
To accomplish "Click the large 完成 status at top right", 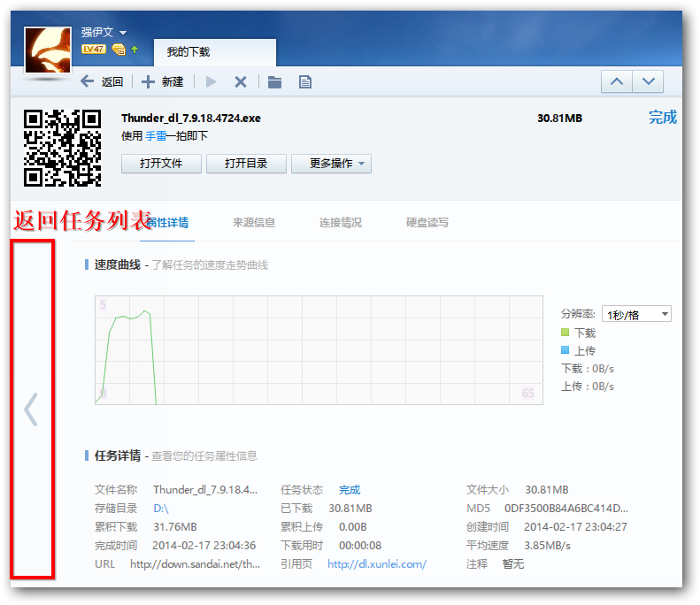I will click(663, 118).
